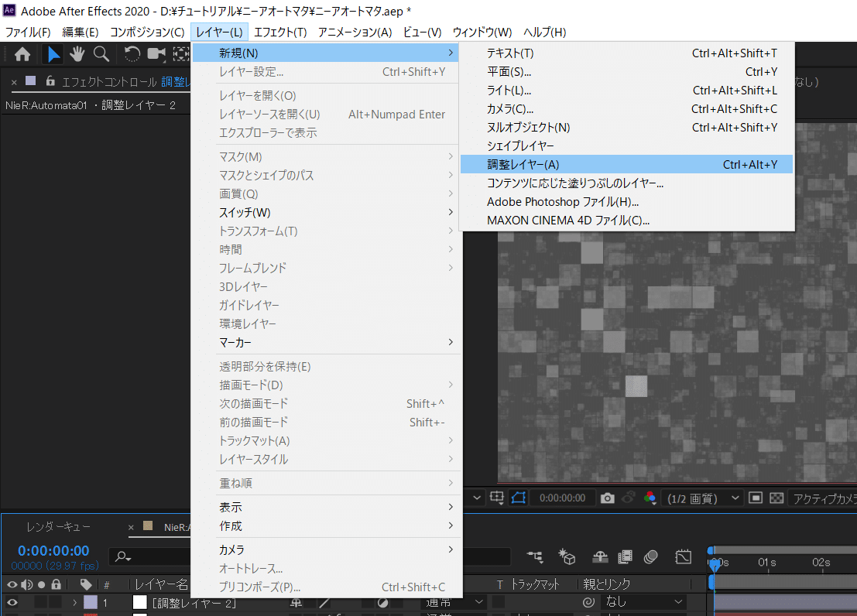Enable the motion blur icon in timeline
Viewport: 857px width, 616px height.
(650, 557)
